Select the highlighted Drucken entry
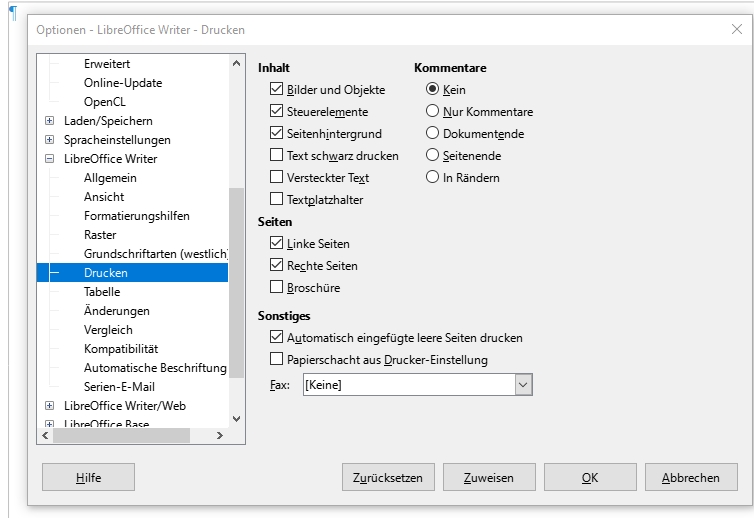 [x=132, y=273]
